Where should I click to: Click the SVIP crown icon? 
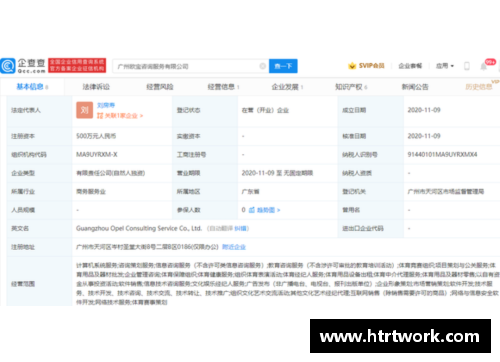click(x=352, y=66)
